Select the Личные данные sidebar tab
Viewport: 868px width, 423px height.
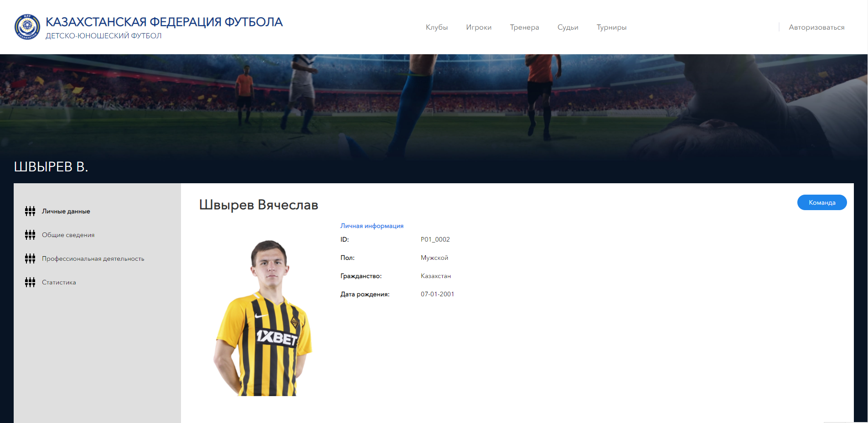coord(66,211)
